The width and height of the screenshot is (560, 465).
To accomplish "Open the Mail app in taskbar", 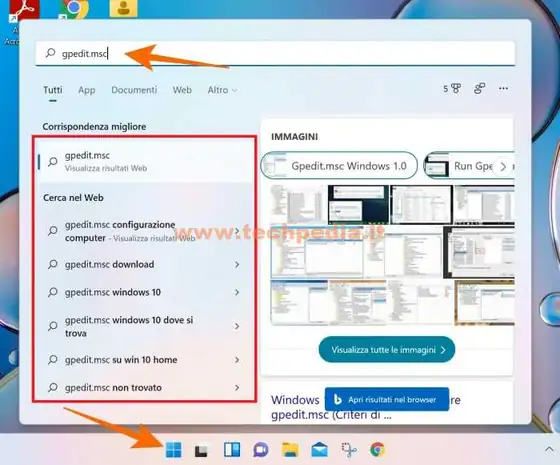I will coord(319,450).
